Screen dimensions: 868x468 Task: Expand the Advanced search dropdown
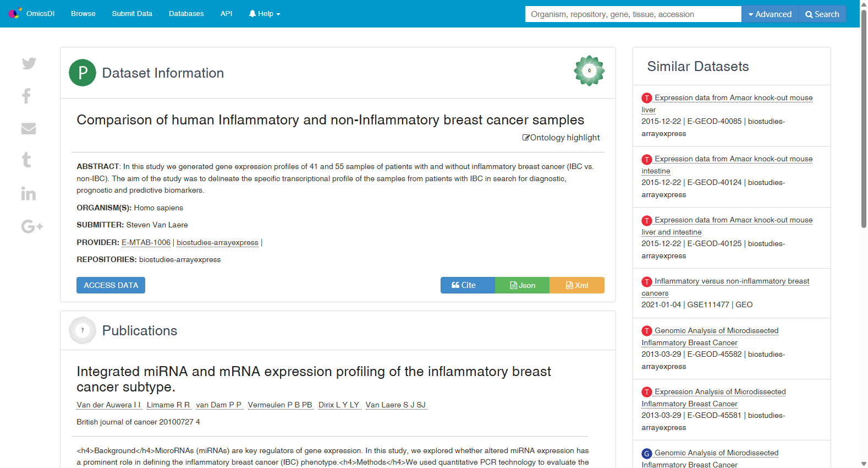coord(770,14)
